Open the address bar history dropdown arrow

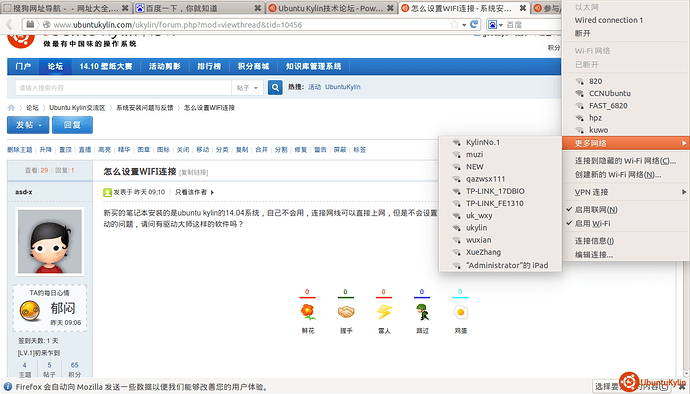pos(464,25)
